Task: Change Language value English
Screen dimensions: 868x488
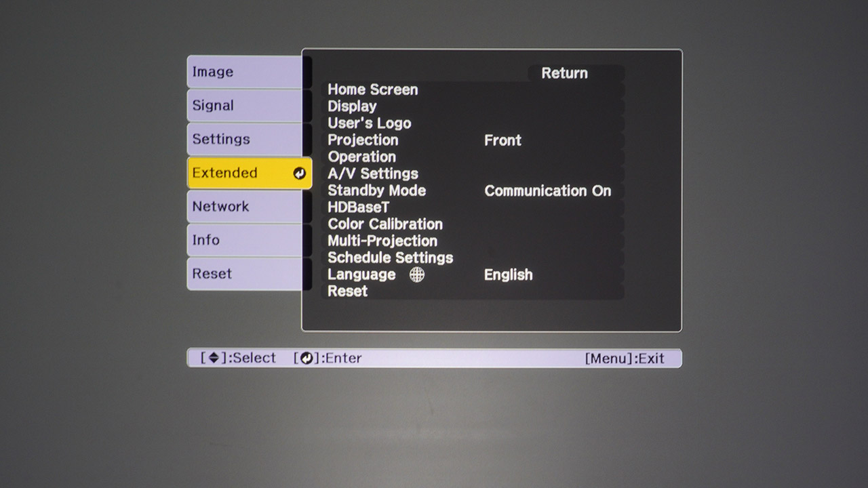Action: pos(508,275)
